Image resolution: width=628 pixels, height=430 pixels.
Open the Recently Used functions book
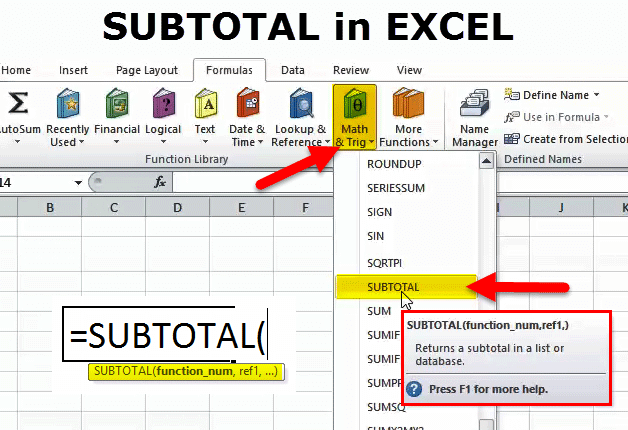coord(68,103)
